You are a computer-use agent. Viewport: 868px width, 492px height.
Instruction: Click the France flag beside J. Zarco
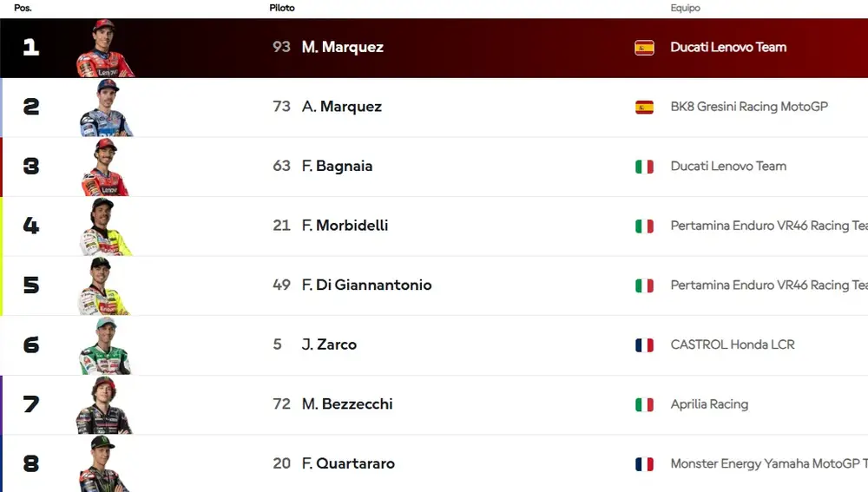coord(644,345)
